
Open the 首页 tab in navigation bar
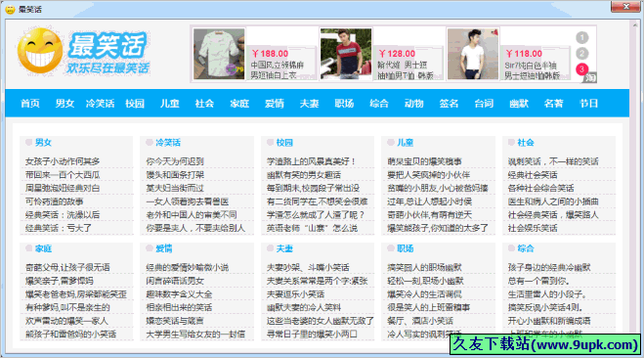(30, 104)
